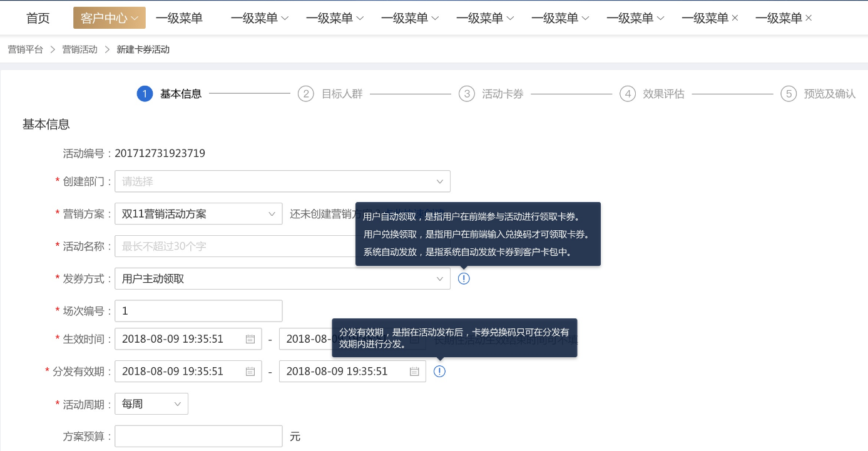Close the second-to-last 一级菜单 tab with ×
868x451 pixels.
tap(735, 18)
